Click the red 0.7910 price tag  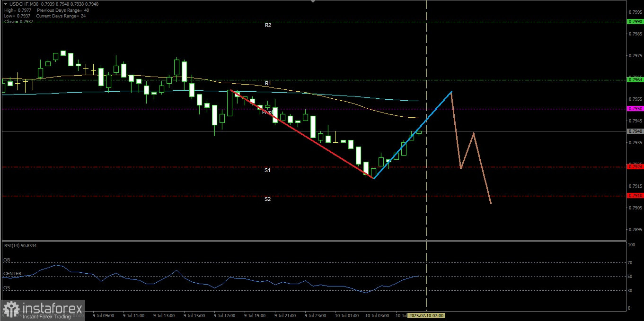pyautogui.click(x=635, y=196)
